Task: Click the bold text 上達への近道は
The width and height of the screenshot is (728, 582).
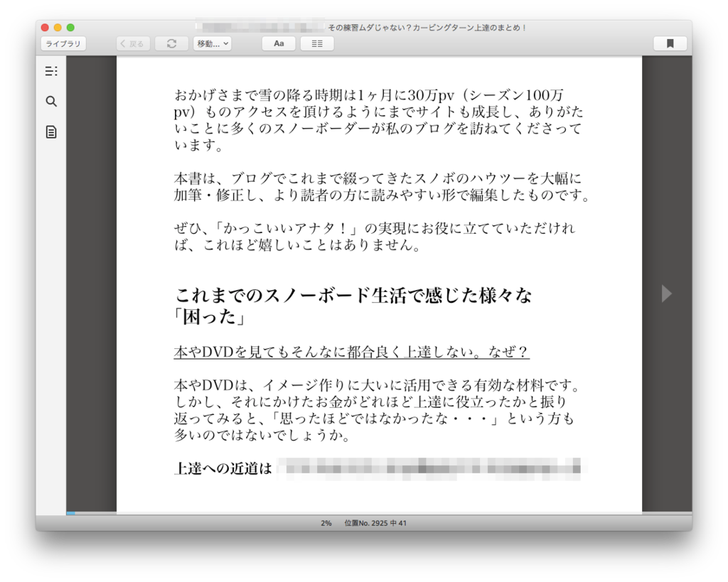Action: pyautogui.click(x=223, y=468)
